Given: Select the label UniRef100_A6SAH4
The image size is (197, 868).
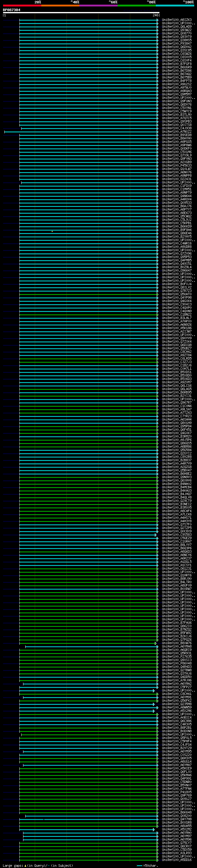Looking at the screenshot, I should tap(177, 419).
